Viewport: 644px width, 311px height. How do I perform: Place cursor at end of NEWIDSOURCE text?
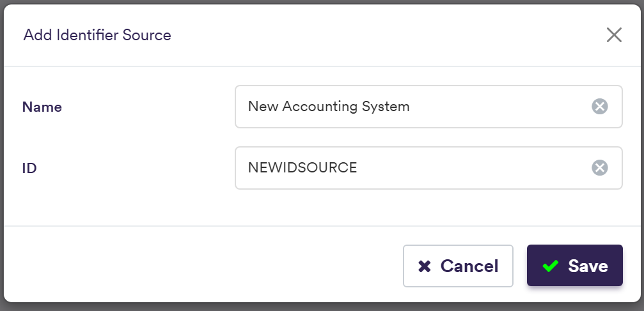point(358,168)
